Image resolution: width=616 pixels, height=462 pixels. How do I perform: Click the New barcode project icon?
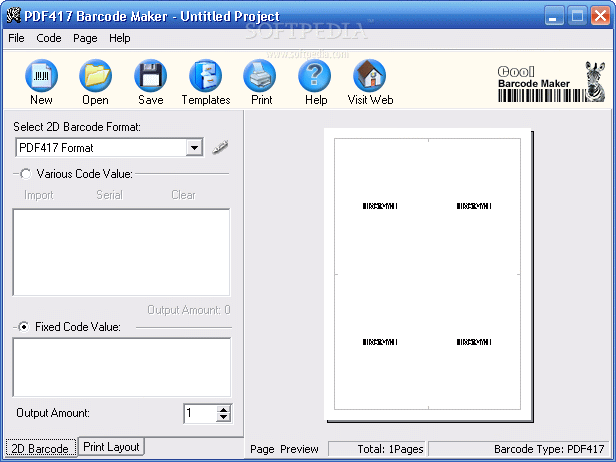[x=41, y=75]
